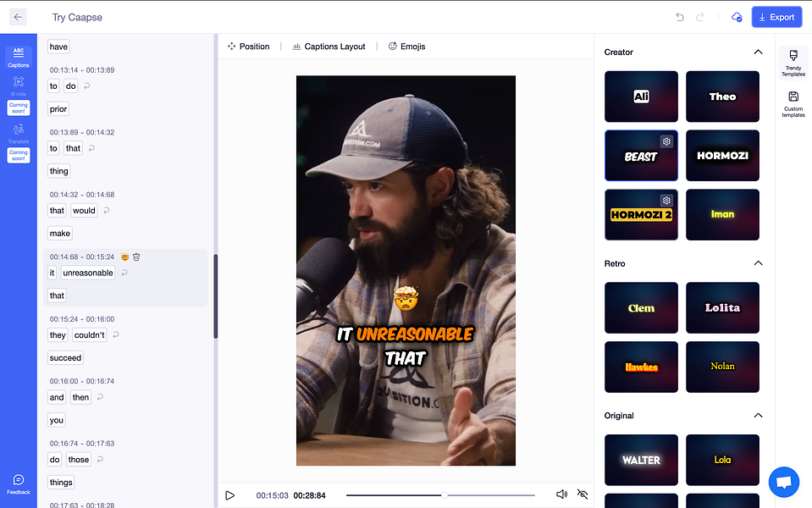Open Captions Layout options
This screenshot has height=508, width=812.
click(329, 47)
